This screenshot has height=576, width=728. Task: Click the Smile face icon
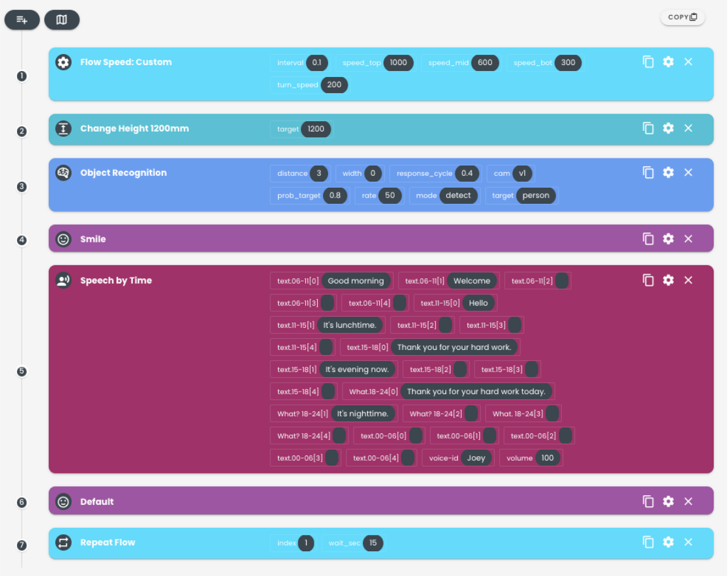[64, 239]
